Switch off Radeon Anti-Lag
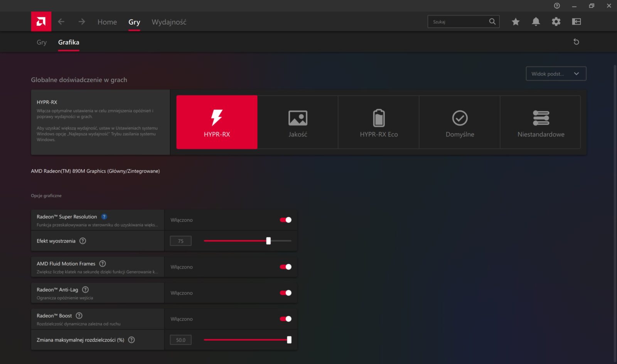Viewport: 617px width, 364px height. click(285, 293)
